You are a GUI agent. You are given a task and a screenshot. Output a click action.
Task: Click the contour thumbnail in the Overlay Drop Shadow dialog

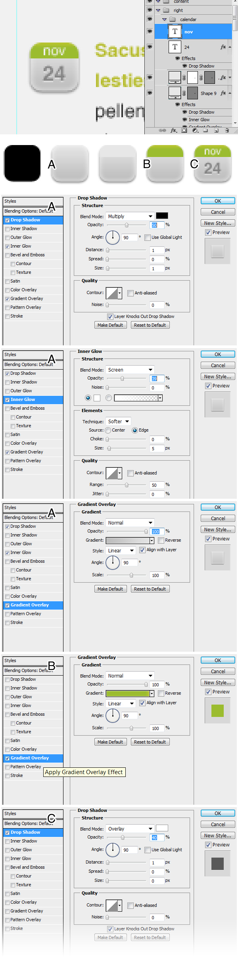point(112,905)
